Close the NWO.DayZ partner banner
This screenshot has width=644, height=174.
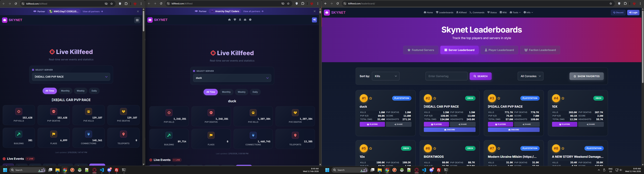[138, 12]
